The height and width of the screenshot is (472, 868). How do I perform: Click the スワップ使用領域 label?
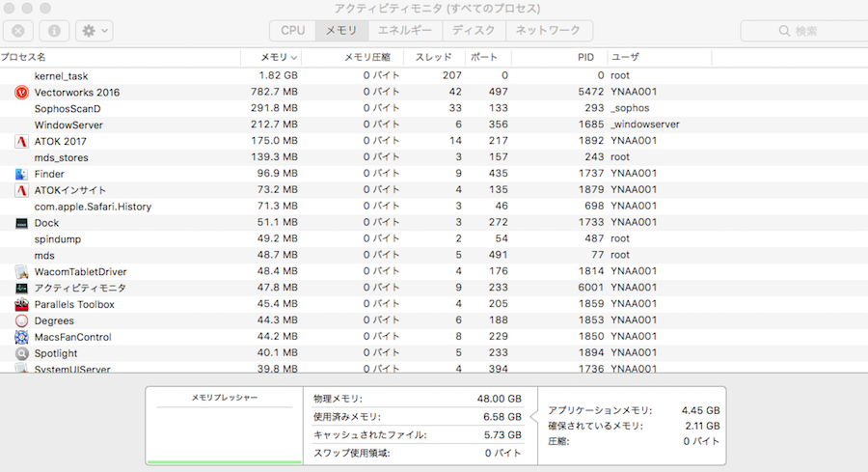(x=351, y=453)
